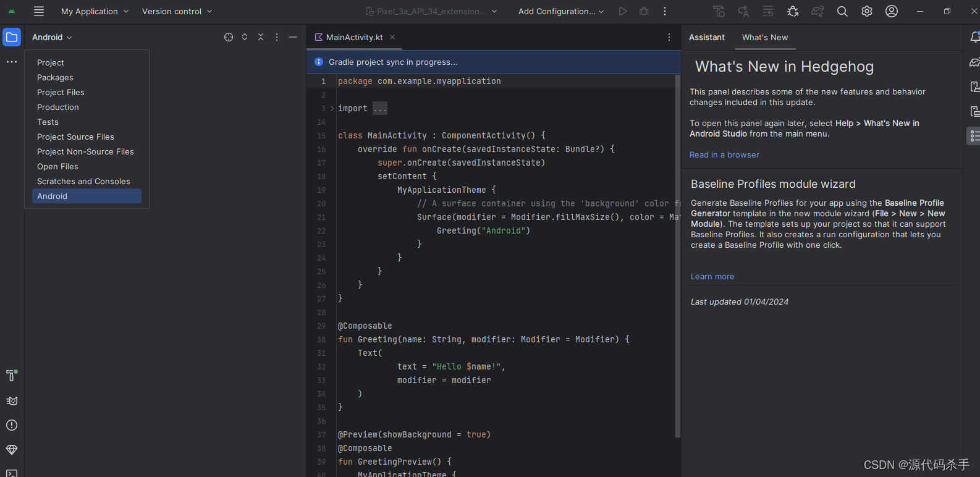Open Terminal tool window icon
Image resolution: width=980 pixels, height=477 pixels.
click(12, 473)
